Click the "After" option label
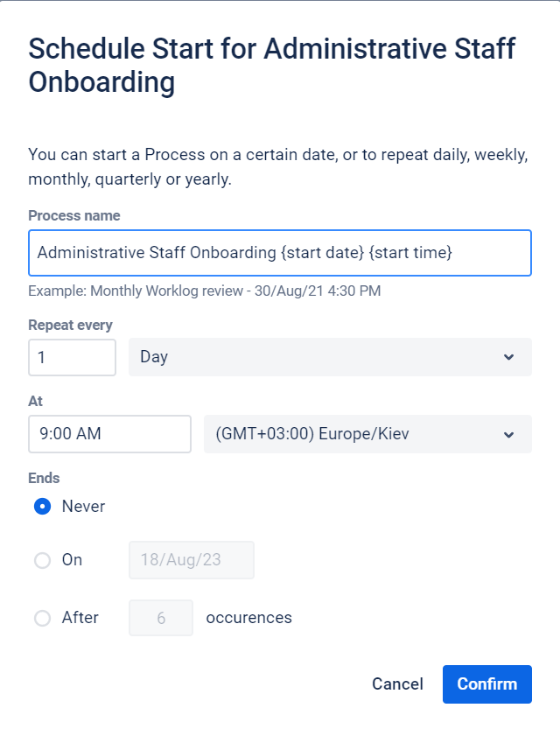 coord(80,618)
